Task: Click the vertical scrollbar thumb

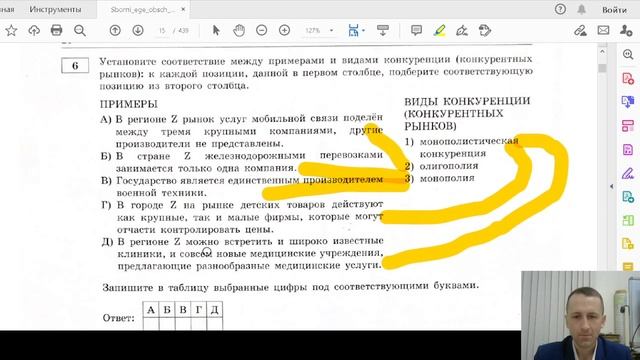Action: 602,67
